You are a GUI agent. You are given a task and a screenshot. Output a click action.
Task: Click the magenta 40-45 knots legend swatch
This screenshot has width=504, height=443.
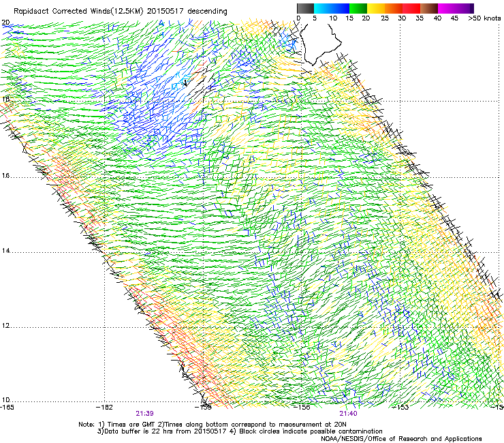click(447, 8)
